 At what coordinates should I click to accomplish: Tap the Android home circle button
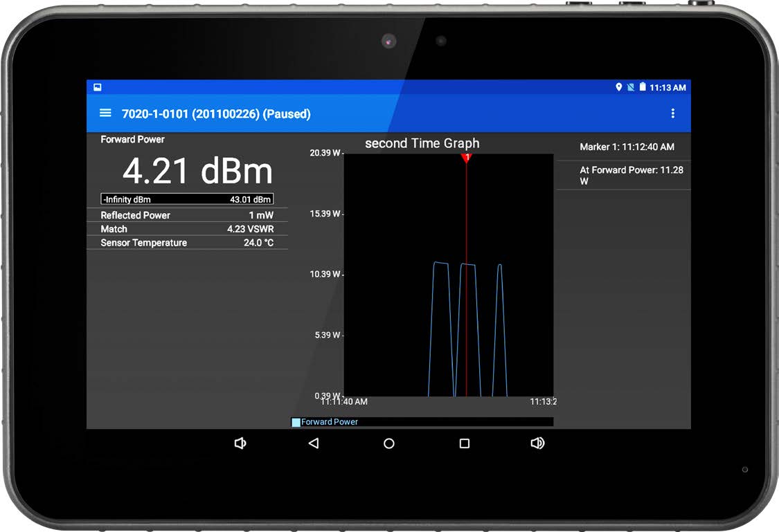coord(389,443)
